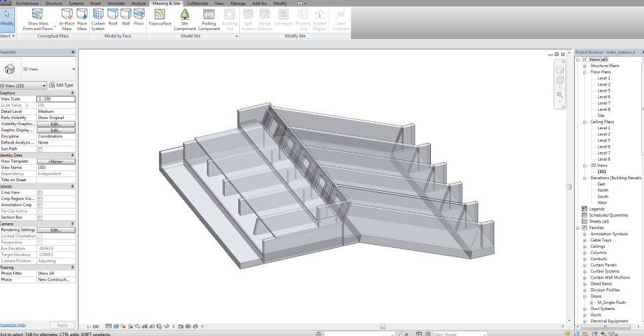Click the View Template <None> button
Screen dimensions: 644x336
[56, 161]
